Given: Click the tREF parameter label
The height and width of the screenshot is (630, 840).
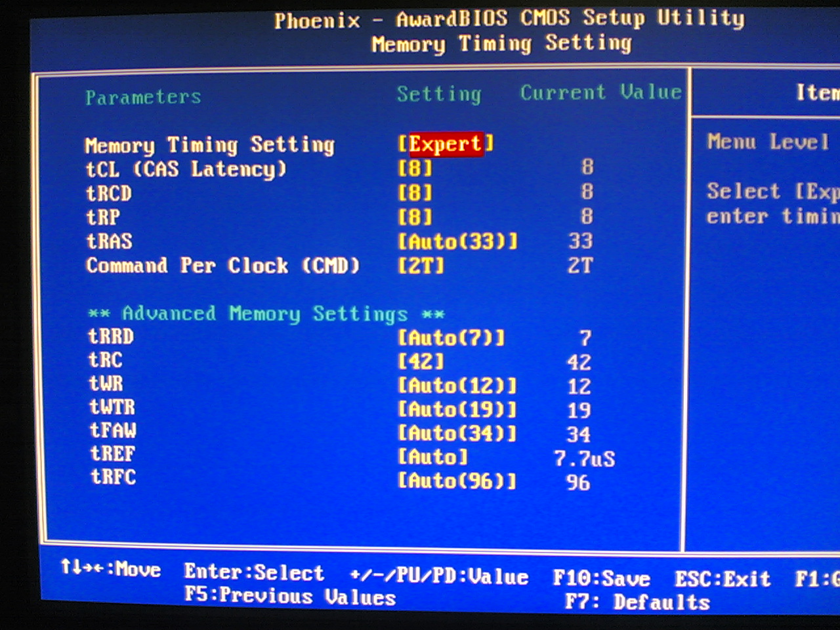Looking at the screenshot, I should tap(113, 454).
